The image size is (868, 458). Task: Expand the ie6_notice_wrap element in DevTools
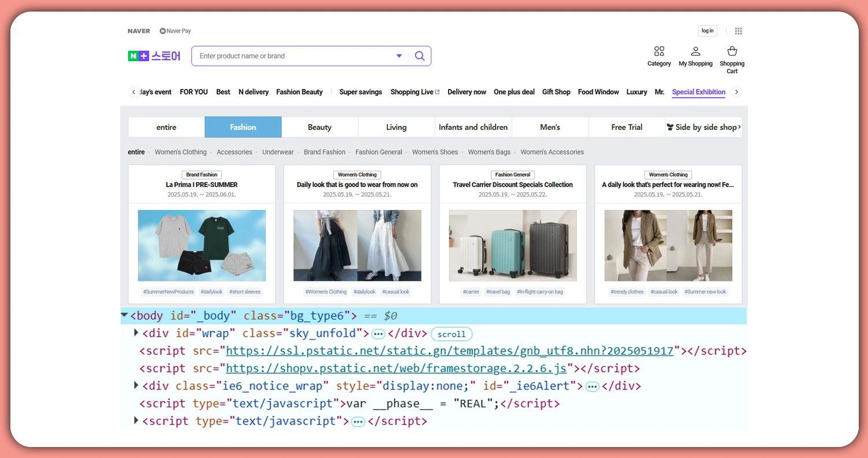pos(136,386)
